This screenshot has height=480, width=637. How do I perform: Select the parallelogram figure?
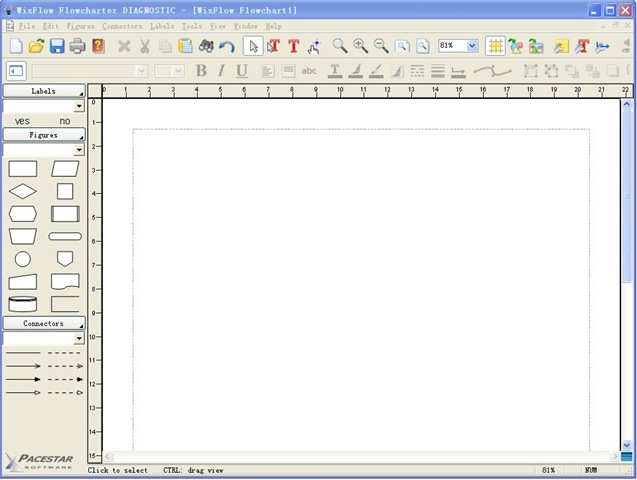click(x=65, y=169)
